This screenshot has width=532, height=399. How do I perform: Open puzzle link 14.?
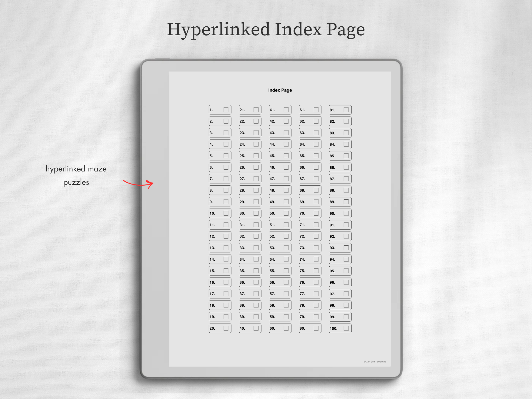pos(220,259)
